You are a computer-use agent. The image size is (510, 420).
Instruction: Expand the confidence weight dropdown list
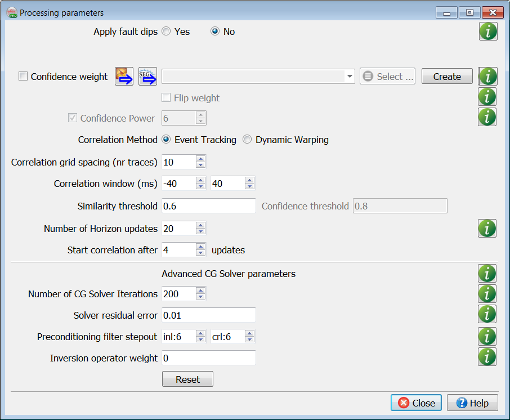click(350, 77)
